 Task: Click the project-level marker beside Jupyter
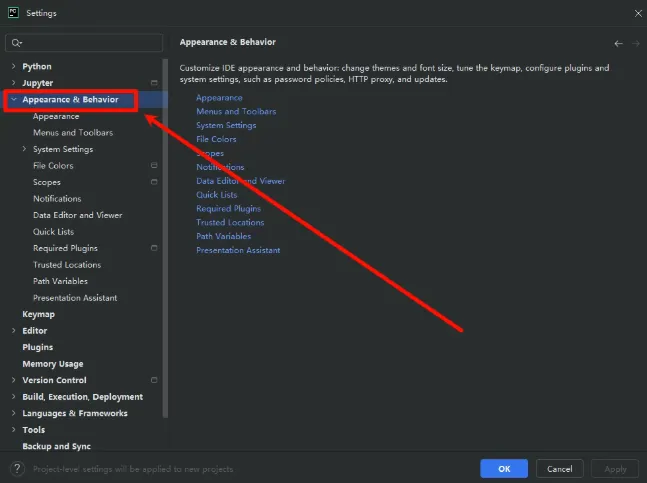pyautogui.click(x=154, y=83)
